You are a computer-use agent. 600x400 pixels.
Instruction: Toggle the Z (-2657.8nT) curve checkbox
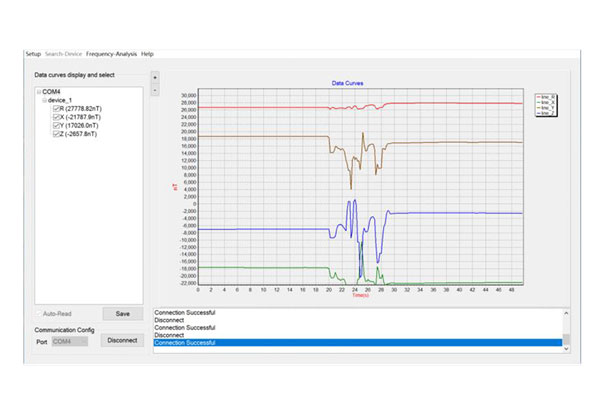58,134
